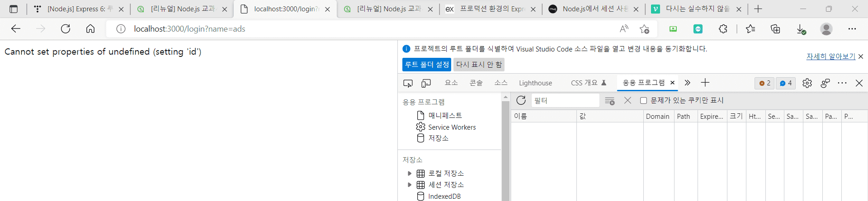Switch to the 콘솔 tab
Viewport: 868px width, 201px height.
(476, 83)
